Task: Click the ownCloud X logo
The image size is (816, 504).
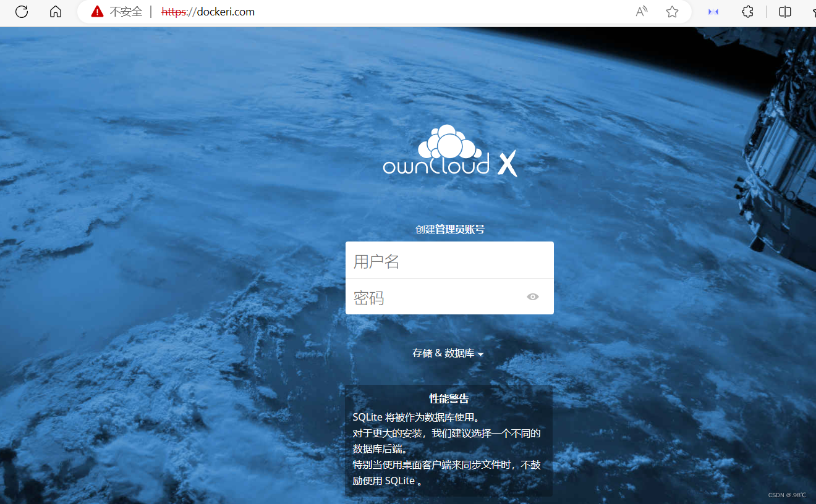Action: point(450,151)
